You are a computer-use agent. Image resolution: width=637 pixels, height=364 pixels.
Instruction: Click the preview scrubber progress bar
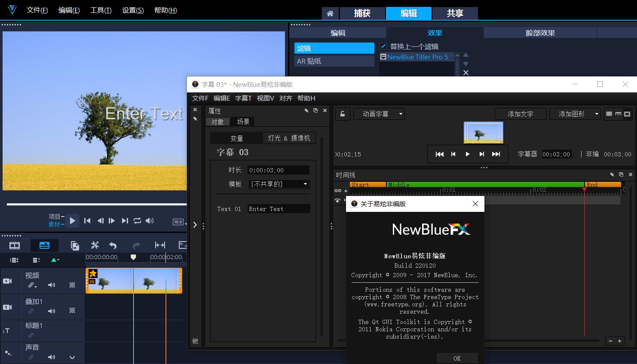pyautogui.click(x=97, y=204)
